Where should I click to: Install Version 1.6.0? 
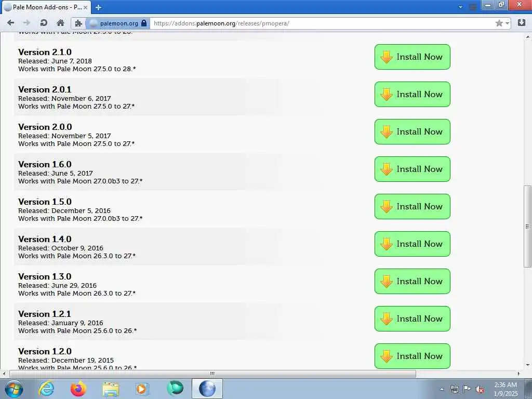pyautogui.click(x=412, y=169)
